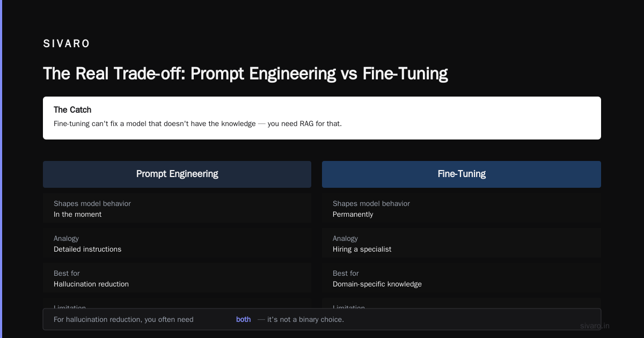Open the sivaro.in watermark link
644x338 pixels.
click(595, 326)
